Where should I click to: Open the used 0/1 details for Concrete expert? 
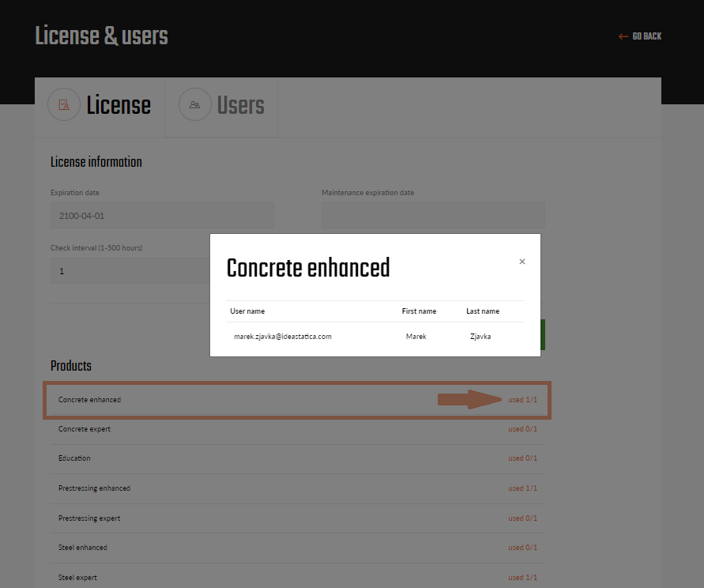point(523,429)
